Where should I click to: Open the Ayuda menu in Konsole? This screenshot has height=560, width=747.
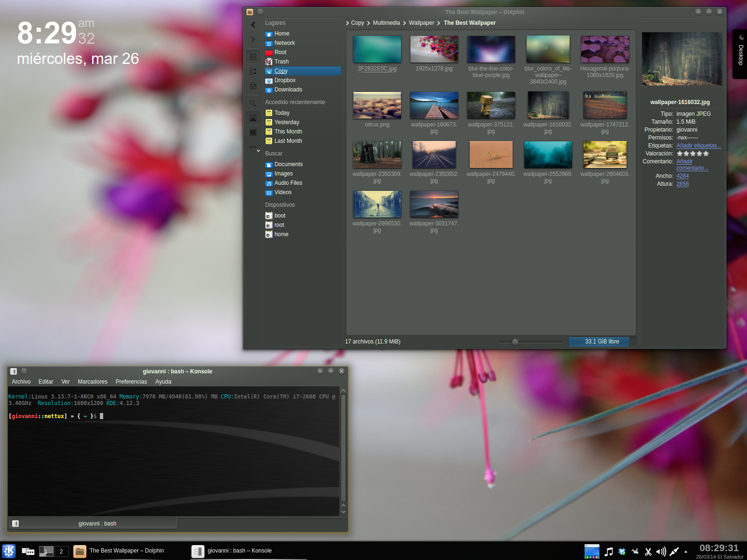tap(163, 382)
